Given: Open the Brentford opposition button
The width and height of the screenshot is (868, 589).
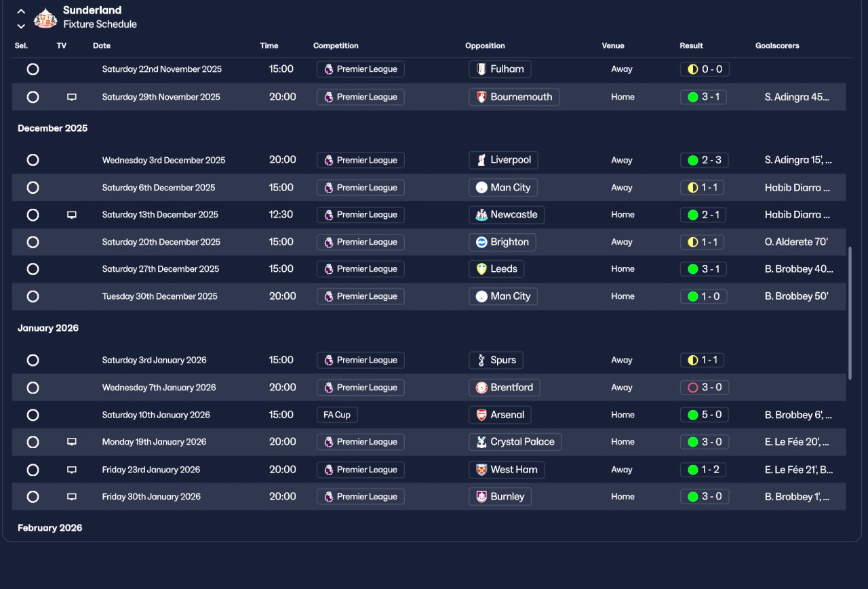Looking at the screenshot, I should pyautogui.click(x=505, y=388).
